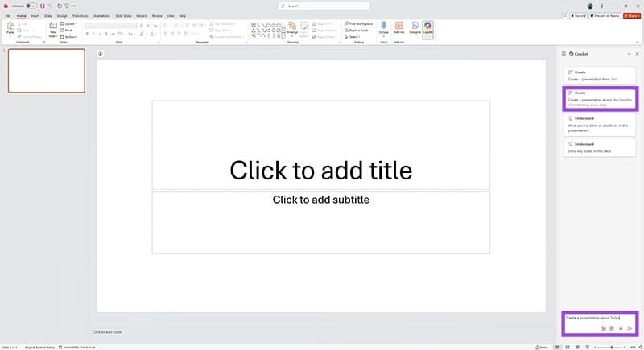Click the Save icon in title bar
Image resolution: width=644 pixels, height=350 pixels.
(x=43, y=6)
